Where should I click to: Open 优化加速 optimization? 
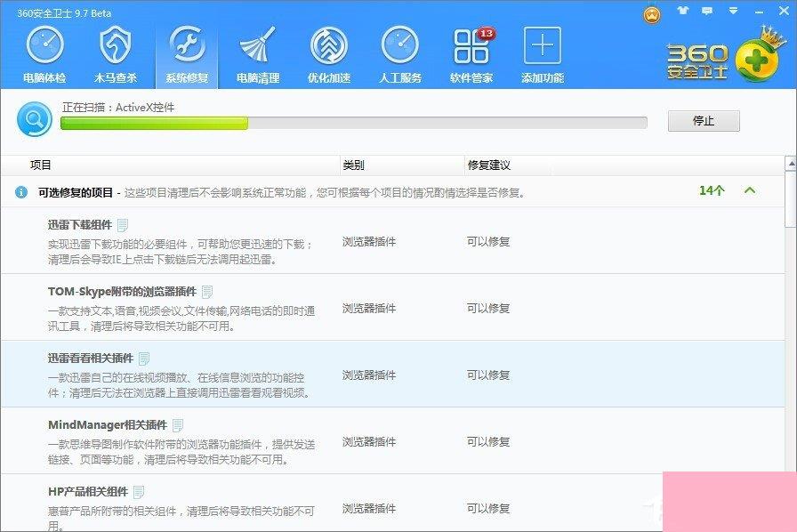[329, 55]
